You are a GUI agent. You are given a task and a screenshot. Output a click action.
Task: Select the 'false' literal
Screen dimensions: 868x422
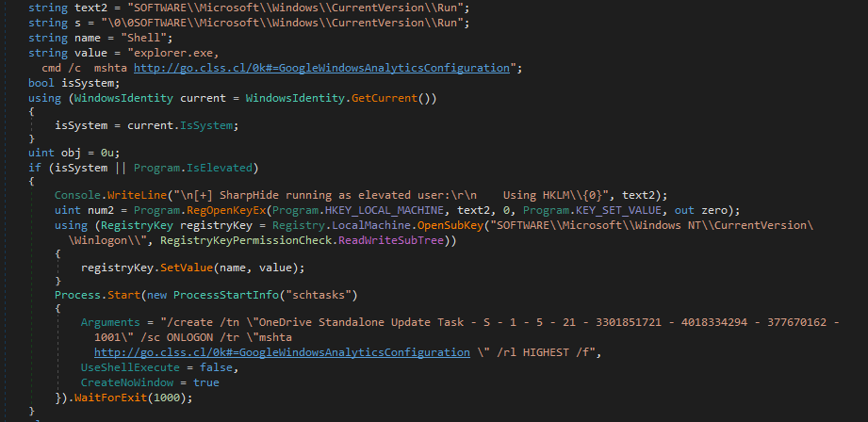[217, 367]
